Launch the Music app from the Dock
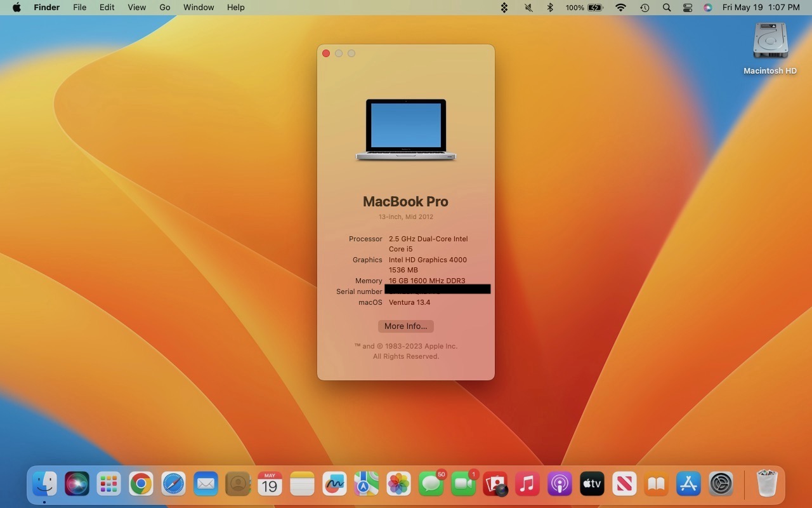 [527, 485]
